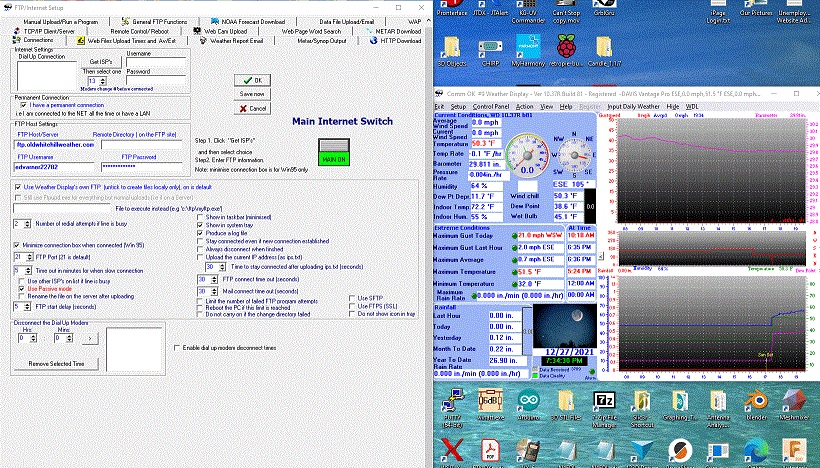Toggle 'Show in system tray' checkbox
The width and height of the screenshot is (820, 468).
(200, 225)
